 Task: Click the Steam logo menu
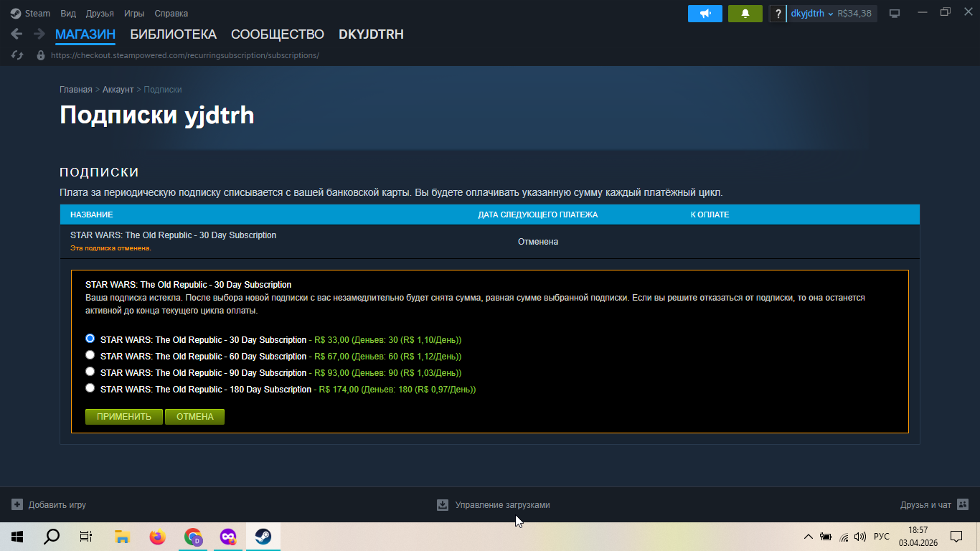tap(30, 13)
